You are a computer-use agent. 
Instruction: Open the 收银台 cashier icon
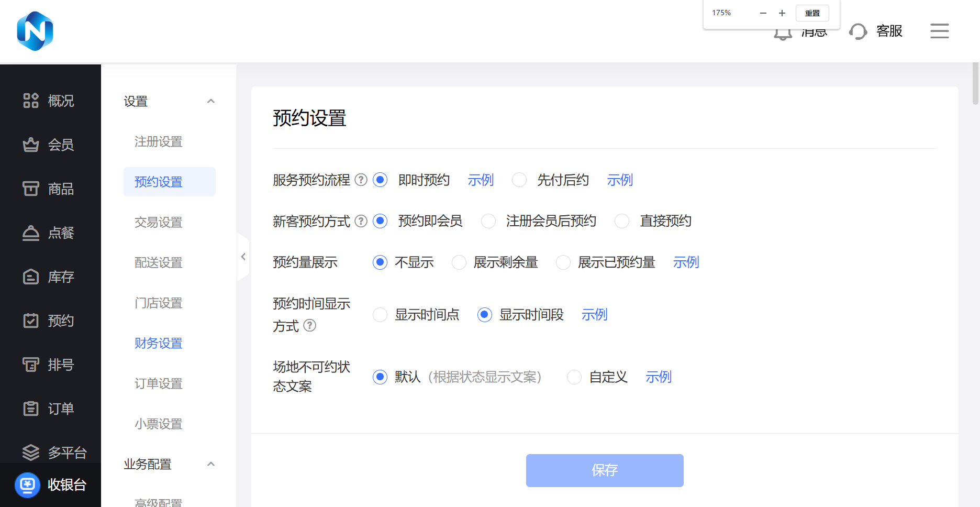click(x=27, y=485)
